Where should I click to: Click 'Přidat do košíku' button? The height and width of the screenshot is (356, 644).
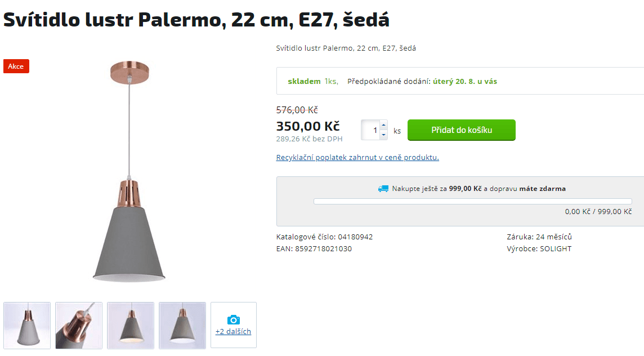point(461,130)
